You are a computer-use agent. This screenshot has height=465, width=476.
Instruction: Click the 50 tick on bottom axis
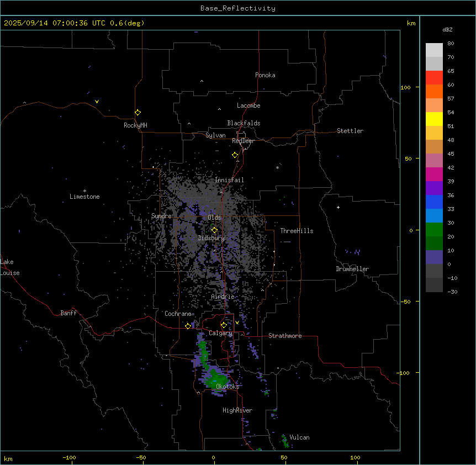pyautogui.click(x=284, y=457)
